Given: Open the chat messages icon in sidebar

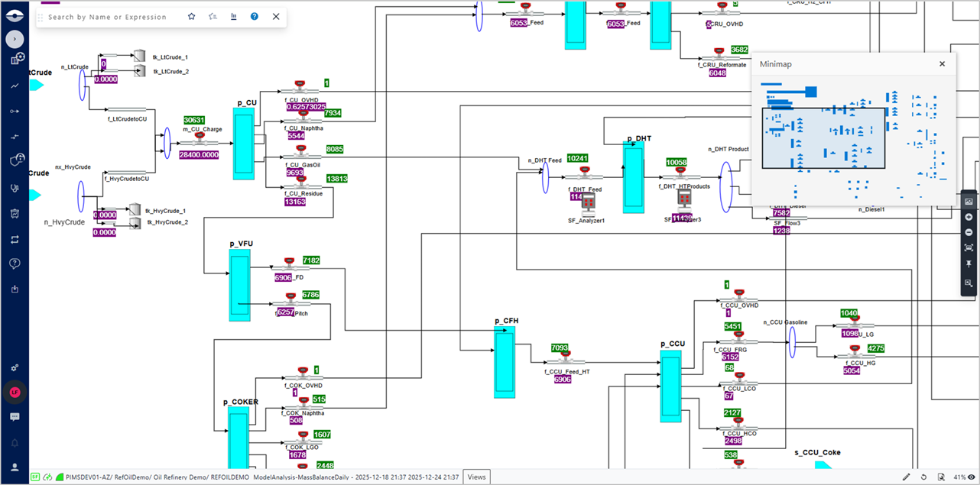Looking at the screenshot, I should coord(15,417).
